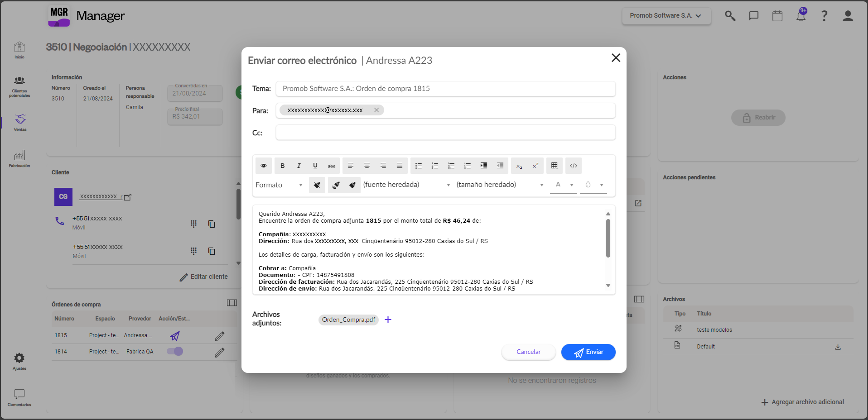Click the Reabrir button

[758, 118]
